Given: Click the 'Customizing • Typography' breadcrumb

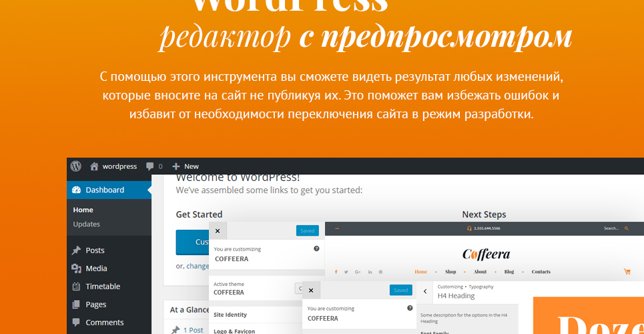Looking at the screenshot, I should click(465, 287).
